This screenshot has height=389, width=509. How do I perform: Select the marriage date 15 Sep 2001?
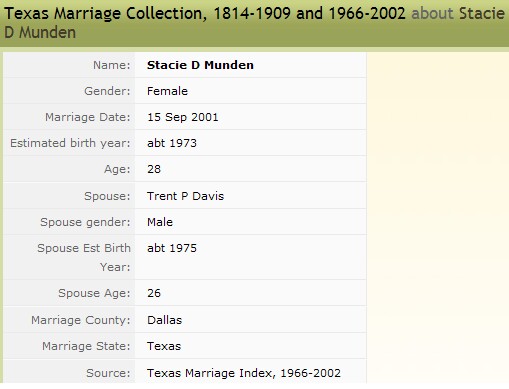pos(183,117)
